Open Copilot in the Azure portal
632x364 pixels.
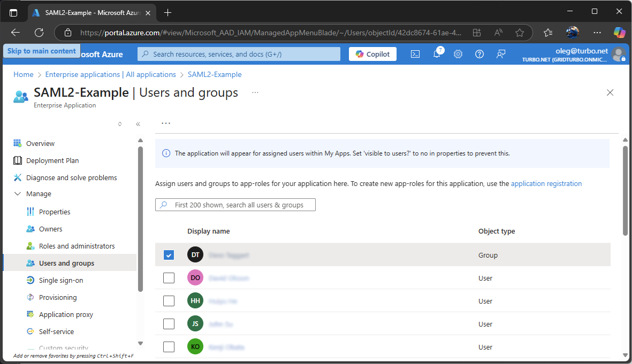(x=372, y=53)
